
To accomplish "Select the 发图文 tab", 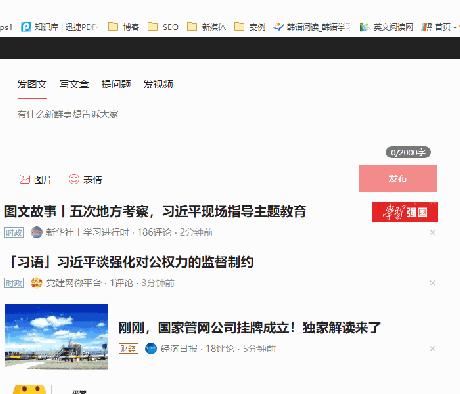I will point(32,84).
